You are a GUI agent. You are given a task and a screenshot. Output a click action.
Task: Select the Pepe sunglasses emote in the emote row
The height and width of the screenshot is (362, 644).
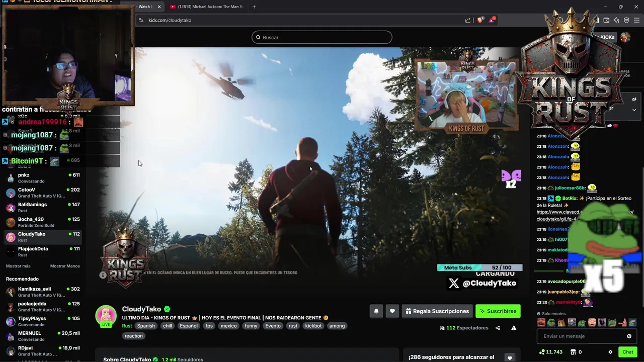pyautogui.click(x=551, y=323)
